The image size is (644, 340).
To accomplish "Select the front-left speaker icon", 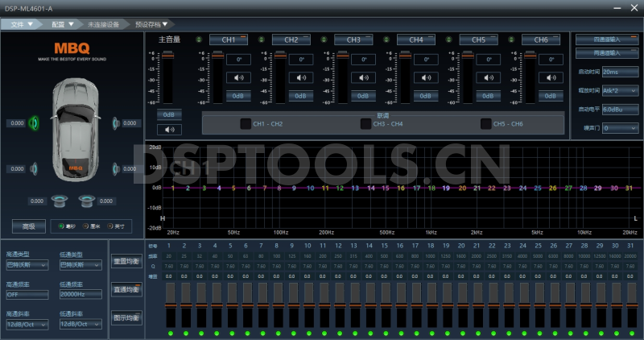I will [x=34, y=123].
